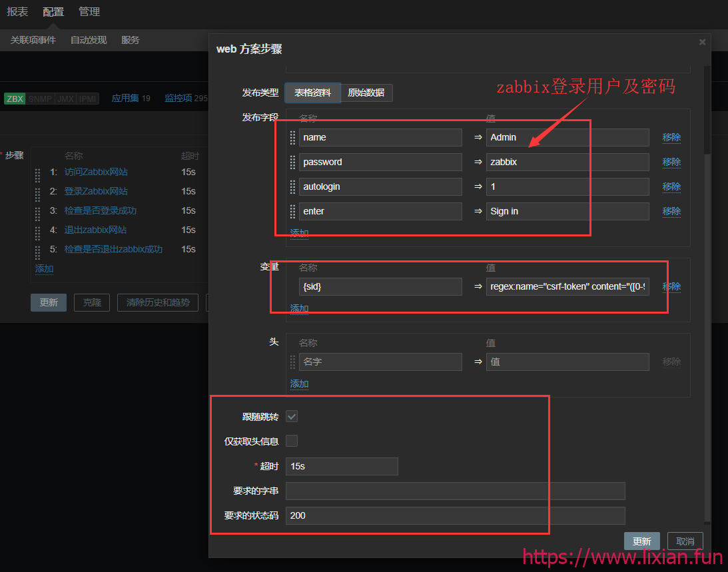Click drag handle of password field row

[292, 162]
